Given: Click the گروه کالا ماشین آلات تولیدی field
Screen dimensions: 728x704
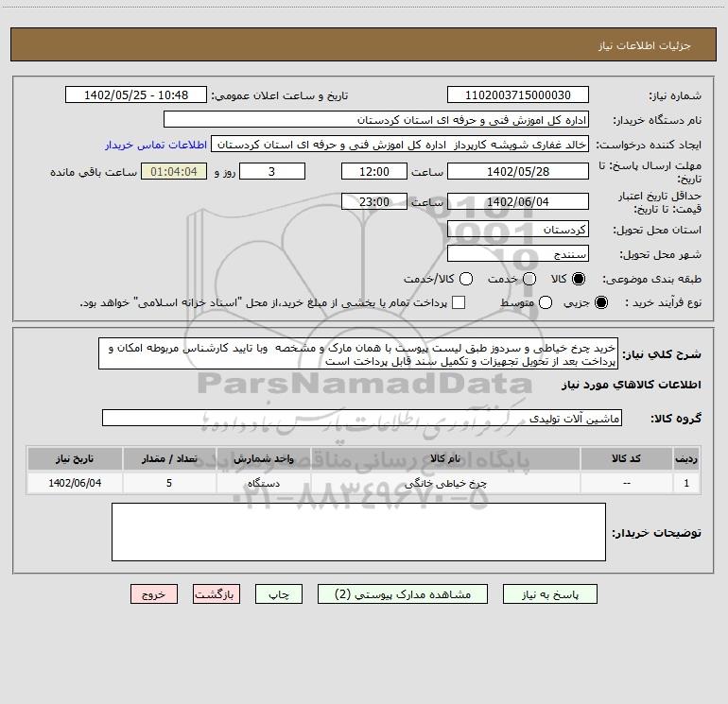Looking at the screenshot, I should click(362, 418).
